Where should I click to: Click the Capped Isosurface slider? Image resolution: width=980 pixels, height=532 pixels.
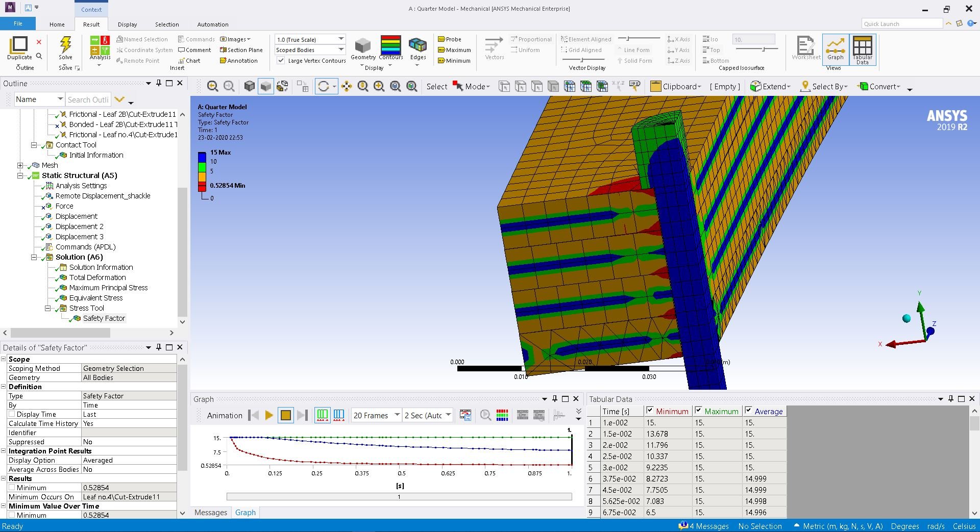coord(756,49)
